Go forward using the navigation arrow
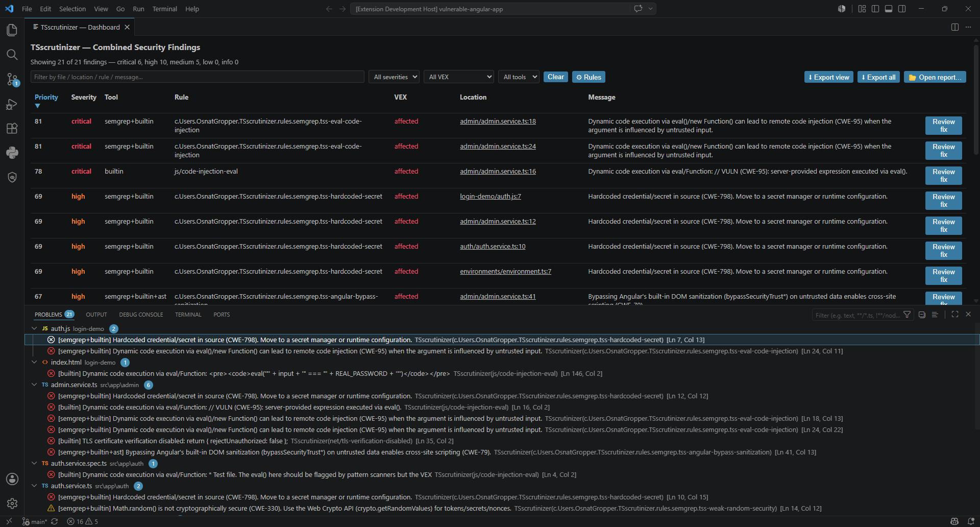This screenshot has height=527, width=980. [x=342, y=9]
